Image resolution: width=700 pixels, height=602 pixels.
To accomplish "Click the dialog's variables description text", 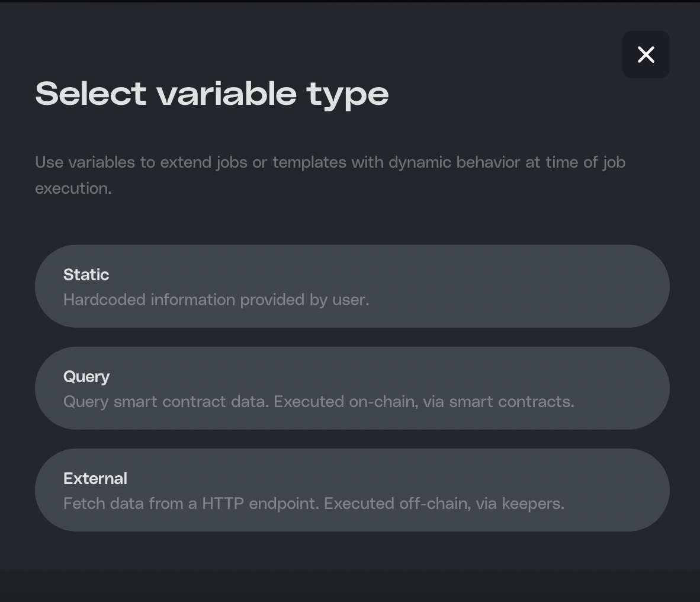I will click(330, 162).
